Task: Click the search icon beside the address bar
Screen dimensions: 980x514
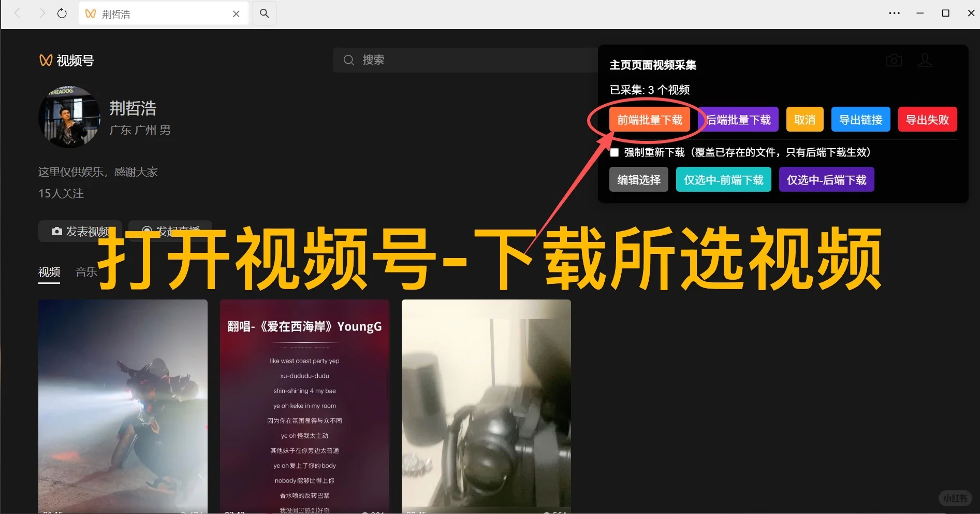Action: [x=264, y=13]
